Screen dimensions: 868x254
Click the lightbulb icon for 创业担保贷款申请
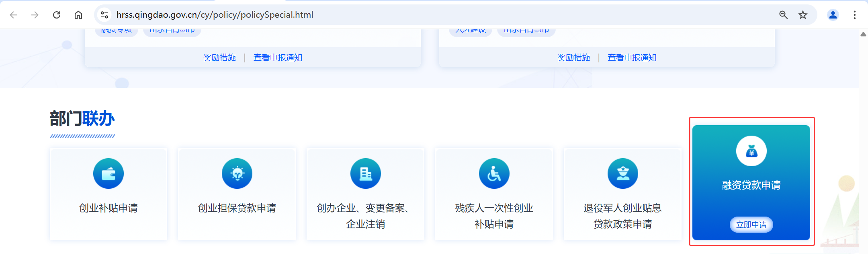point(237,173)
